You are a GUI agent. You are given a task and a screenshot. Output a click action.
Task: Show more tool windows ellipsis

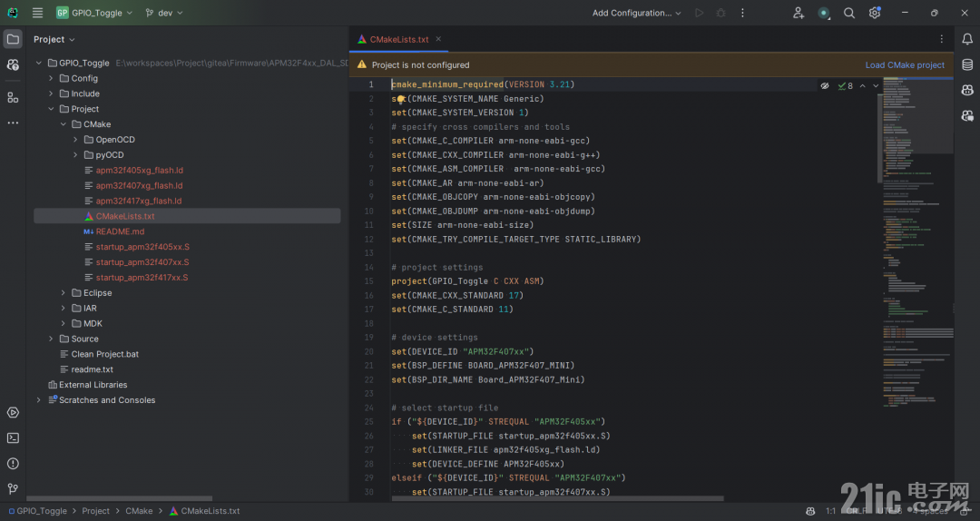pos(13,123)
